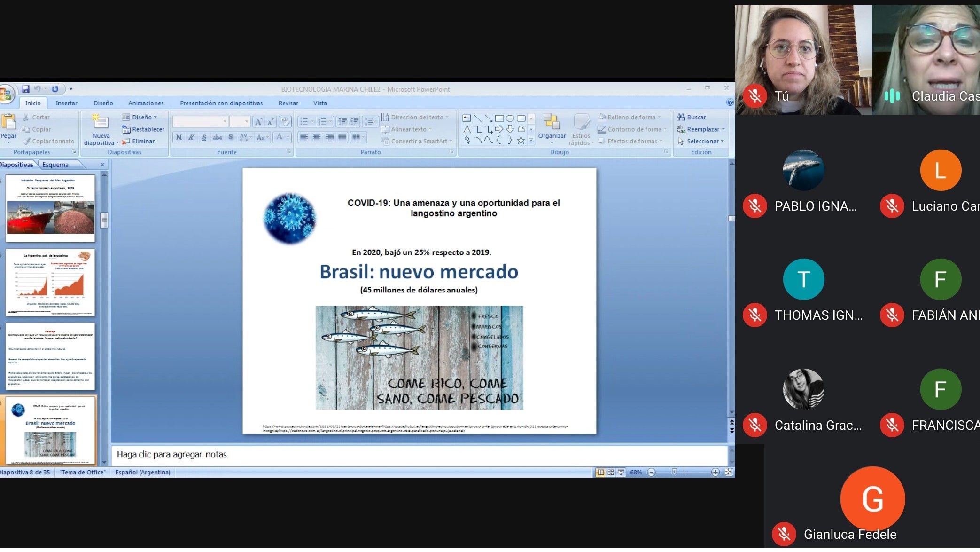Select the five-point star shape
This screenshot has height=552, width=980.
click(x=521, y=141)
